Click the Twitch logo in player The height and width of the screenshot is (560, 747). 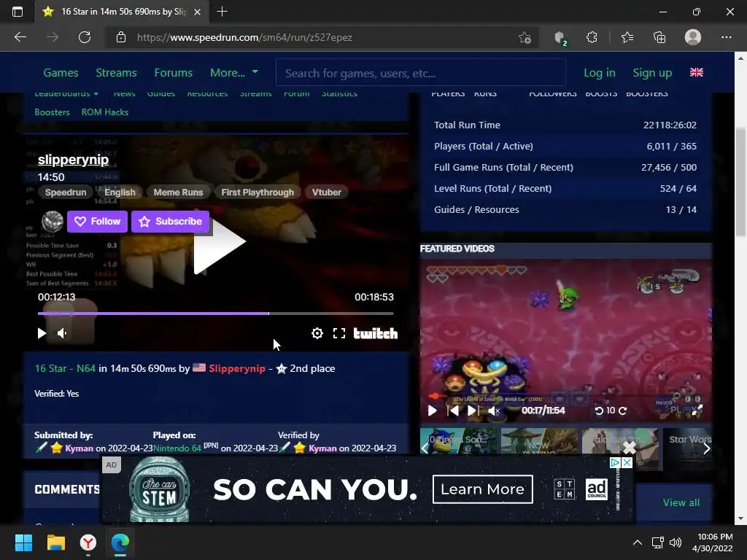[x=376, y=333]
